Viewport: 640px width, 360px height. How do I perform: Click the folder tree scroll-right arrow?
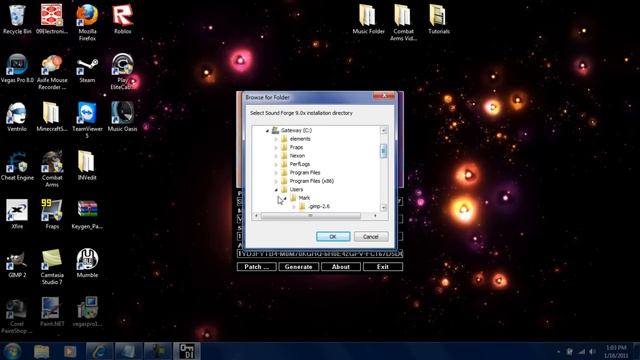point(375,216)
